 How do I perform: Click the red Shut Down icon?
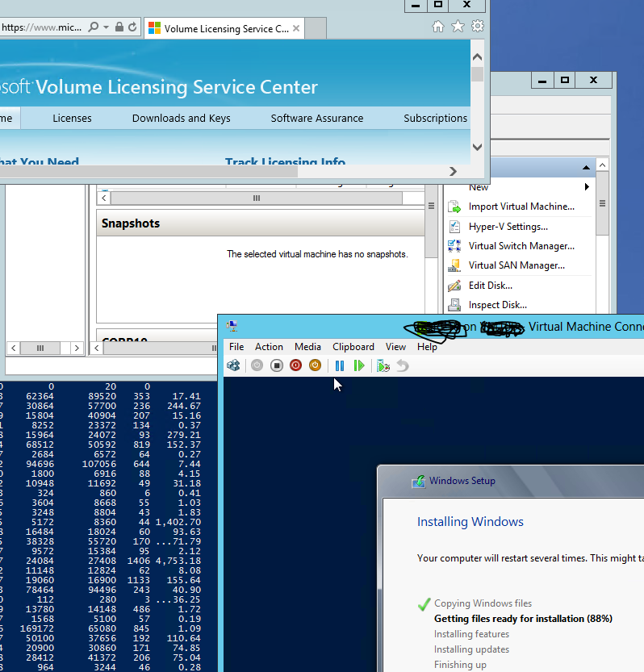click(296, 365)
